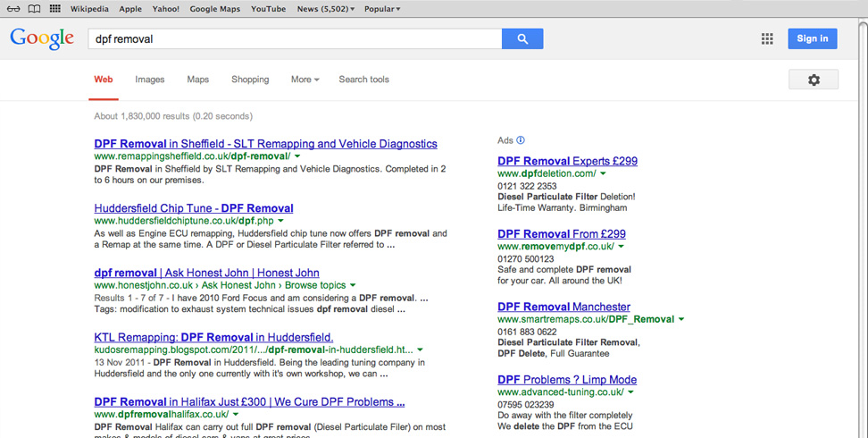Screen dimensions: 868x438
Task: Click phone number 0121 322 2353
Action: click(527, 186)
